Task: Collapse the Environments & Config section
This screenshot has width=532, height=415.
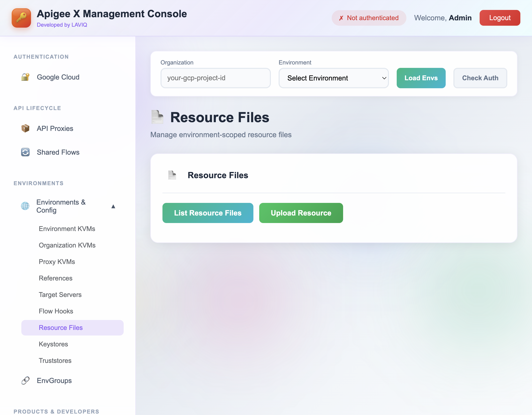Action: tap(113, 206)
